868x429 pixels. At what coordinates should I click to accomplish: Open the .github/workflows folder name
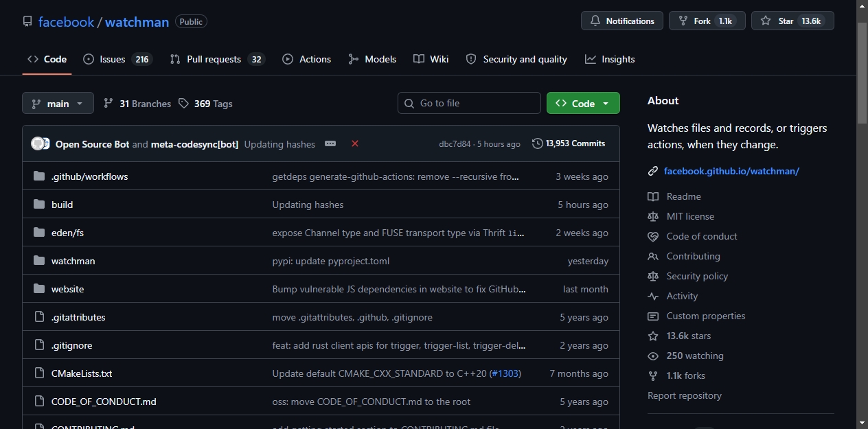click(90, 176)
